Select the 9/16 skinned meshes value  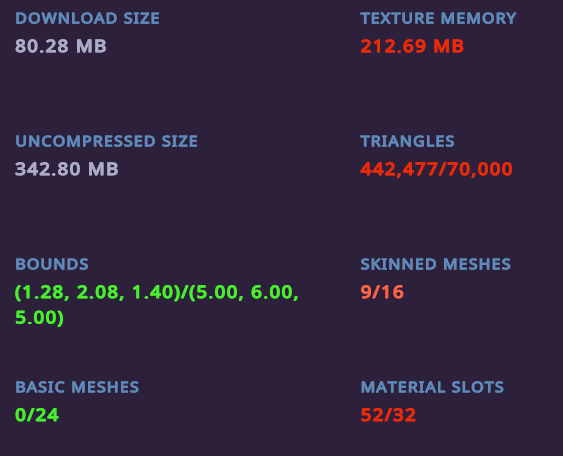coord(382,292)
